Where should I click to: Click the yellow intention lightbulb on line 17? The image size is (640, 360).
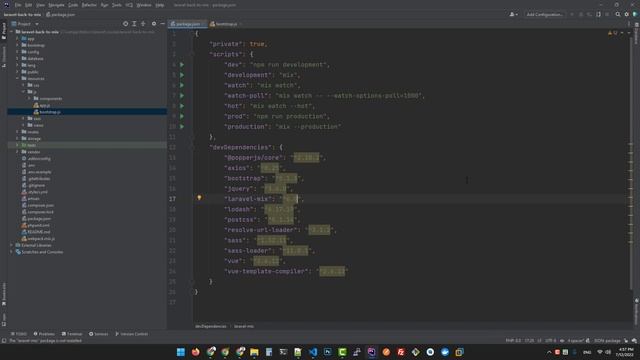[x=199, y=198]
